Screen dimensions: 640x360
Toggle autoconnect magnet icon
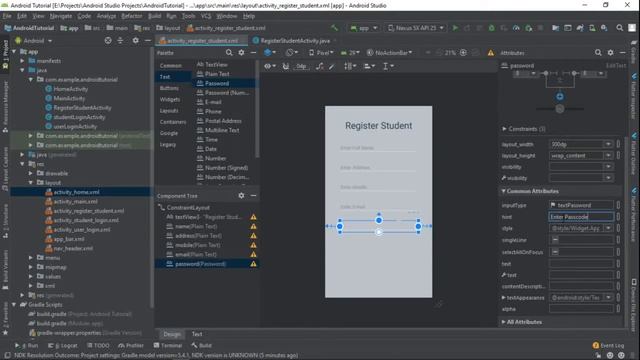(286, 66)
